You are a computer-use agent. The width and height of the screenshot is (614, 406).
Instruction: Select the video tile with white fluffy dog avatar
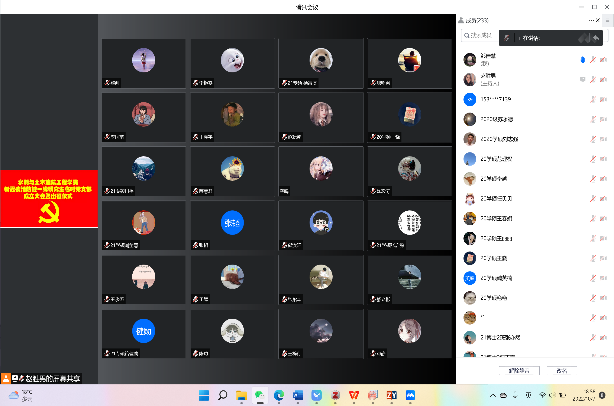[234, 62]
